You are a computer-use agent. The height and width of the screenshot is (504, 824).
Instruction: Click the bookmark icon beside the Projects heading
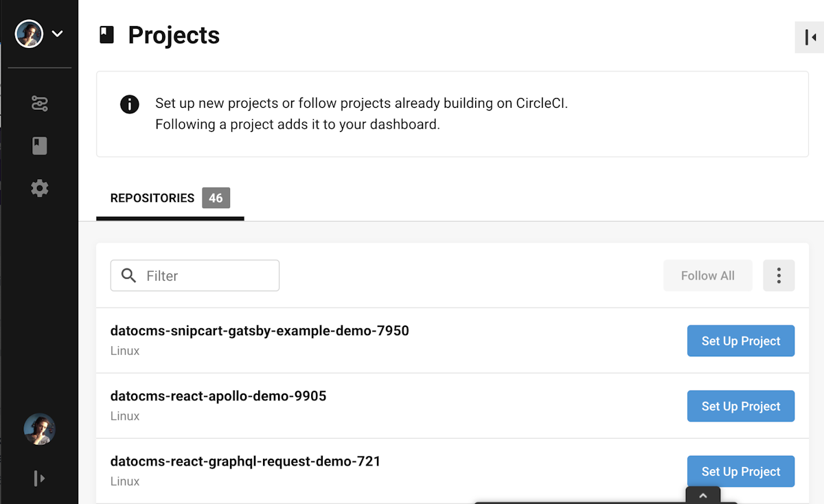[106, 34]
